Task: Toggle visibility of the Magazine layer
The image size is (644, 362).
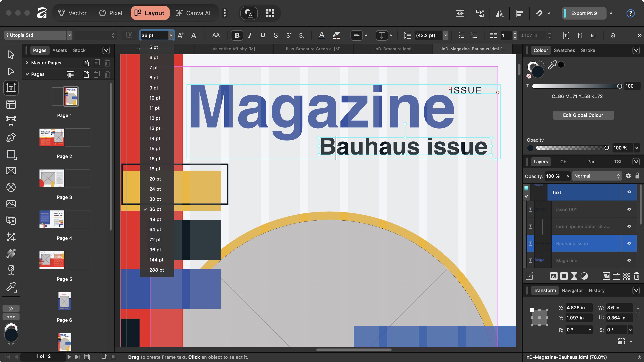Action: coord(630,260)
